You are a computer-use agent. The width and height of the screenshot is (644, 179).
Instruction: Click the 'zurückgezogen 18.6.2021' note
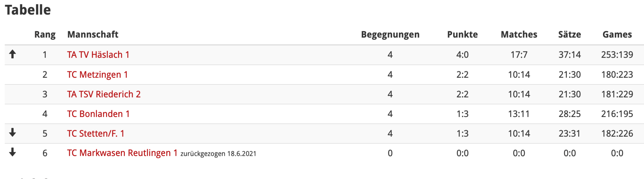click(218, 154)
